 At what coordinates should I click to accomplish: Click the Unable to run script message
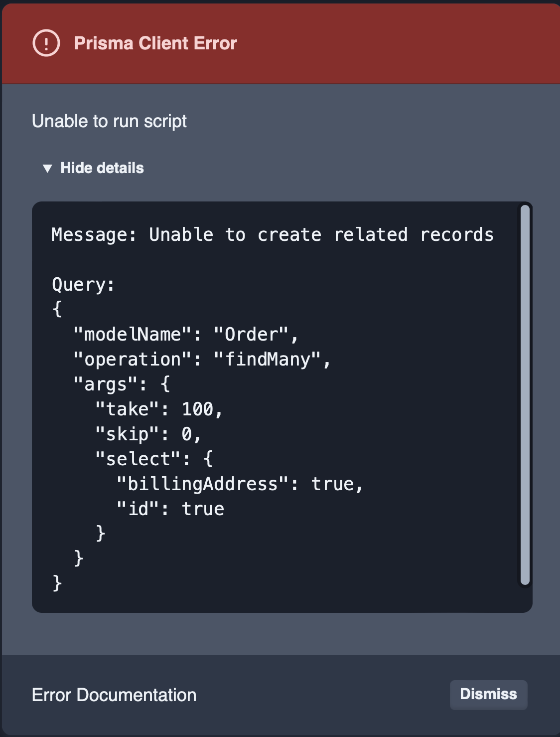109,121
